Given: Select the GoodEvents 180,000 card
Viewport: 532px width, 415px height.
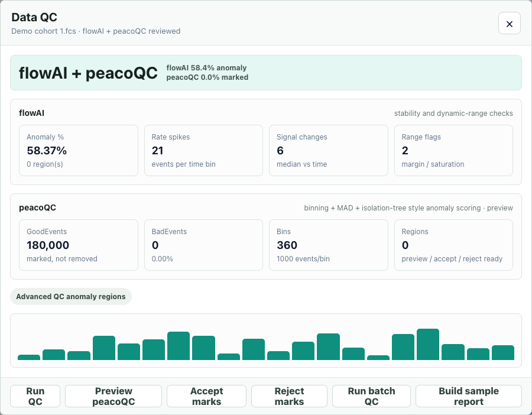Looking at the screenshot, I should (79, 245).
